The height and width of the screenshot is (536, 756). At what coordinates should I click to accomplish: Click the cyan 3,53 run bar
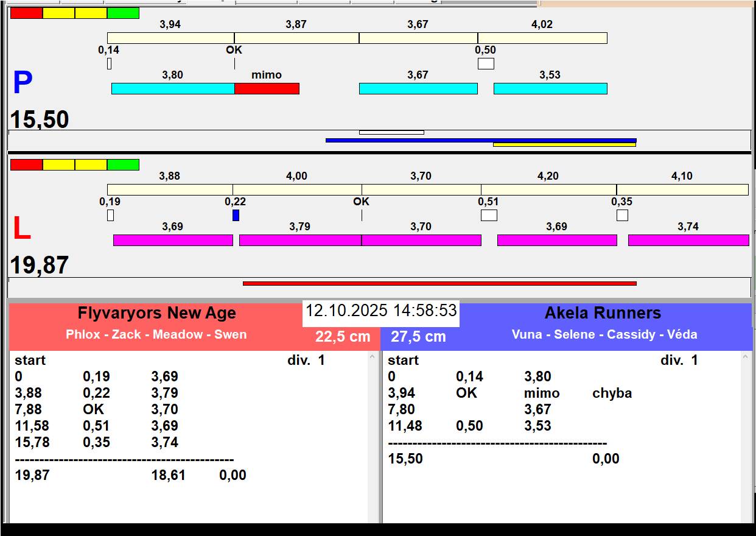click(x=550, y=89)
